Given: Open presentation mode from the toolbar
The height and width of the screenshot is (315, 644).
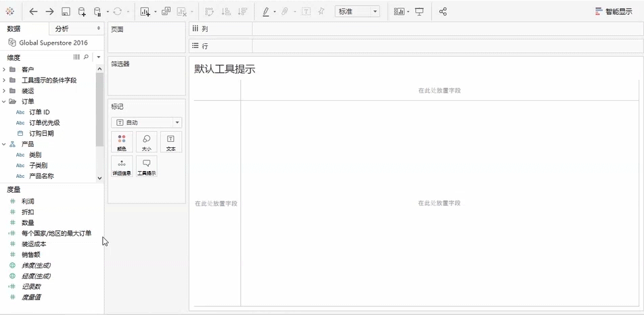Looking at the screenshot, I should 419,11.
